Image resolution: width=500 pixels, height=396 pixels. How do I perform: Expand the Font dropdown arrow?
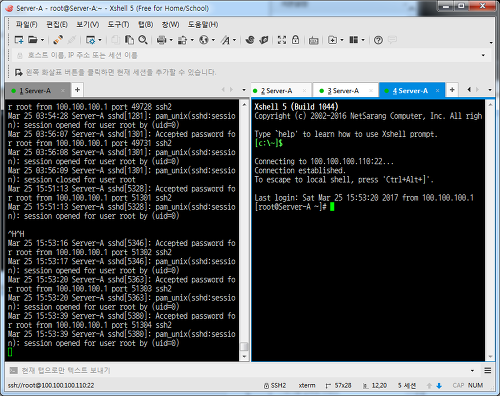(234, 40)
